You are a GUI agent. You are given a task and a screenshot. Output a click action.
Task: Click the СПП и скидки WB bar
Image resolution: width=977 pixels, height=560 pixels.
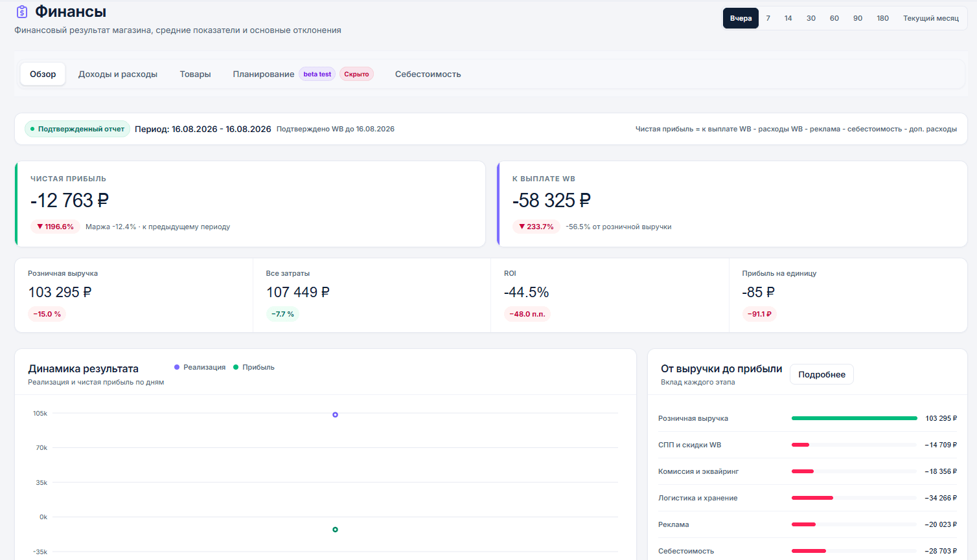pyautogui.click(x=800, y=445)
